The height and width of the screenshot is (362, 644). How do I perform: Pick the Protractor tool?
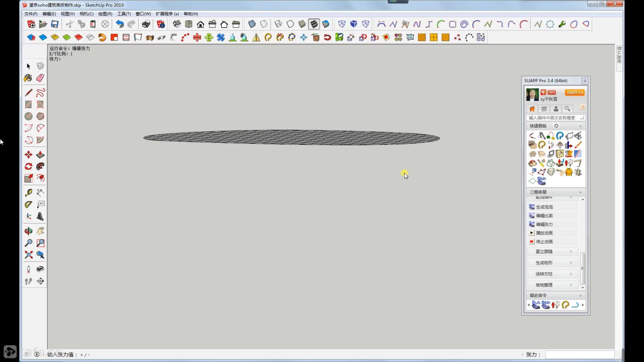pyautogui.click(x=29, y=204)
